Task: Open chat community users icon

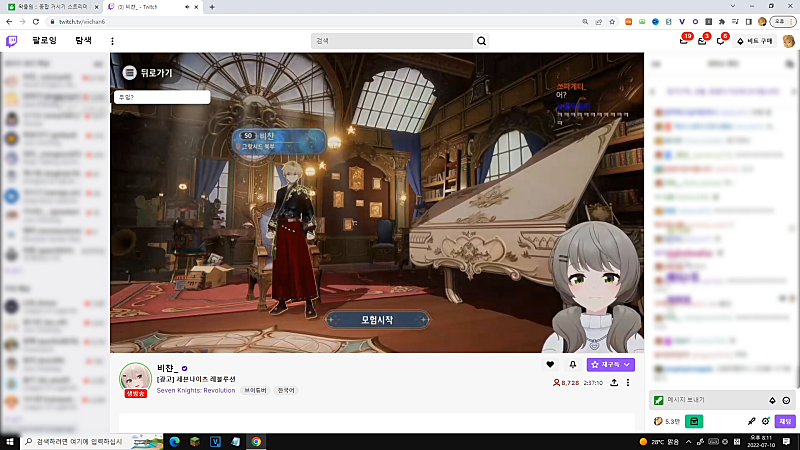Action: coord(789,64)
